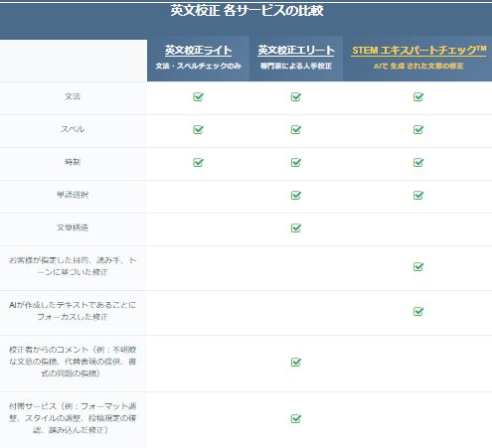The image size is (492, 448).
Task: Select the スペル row label
Action: 73,129
